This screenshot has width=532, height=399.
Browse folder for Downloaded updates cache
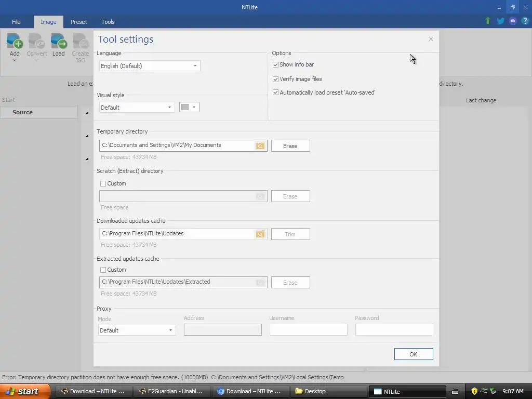click(260, 234)
